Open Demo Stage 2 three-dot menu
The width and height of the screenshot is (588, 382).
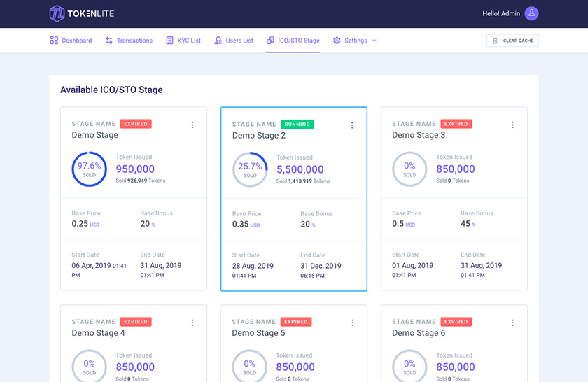(x=352, y=125)
